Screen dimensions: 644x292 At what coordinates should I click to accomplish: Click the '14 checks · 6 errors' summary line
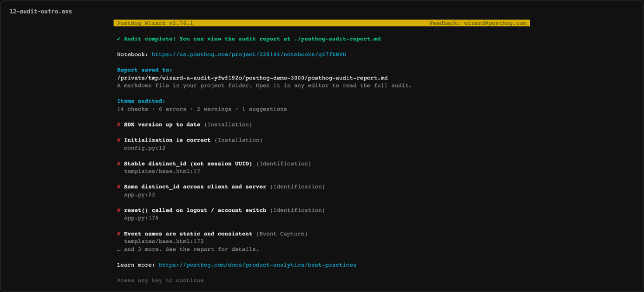coord(202,109)
